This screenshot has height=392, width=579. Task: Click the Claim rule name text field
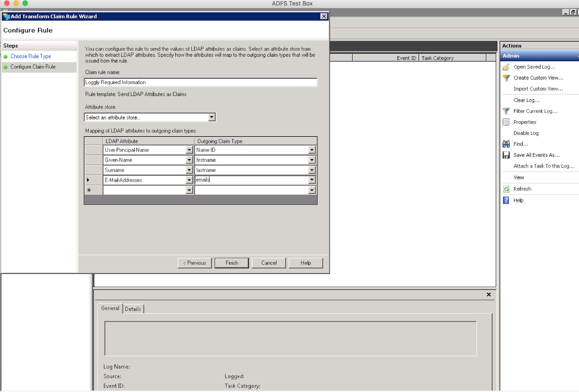click(200, 82)
